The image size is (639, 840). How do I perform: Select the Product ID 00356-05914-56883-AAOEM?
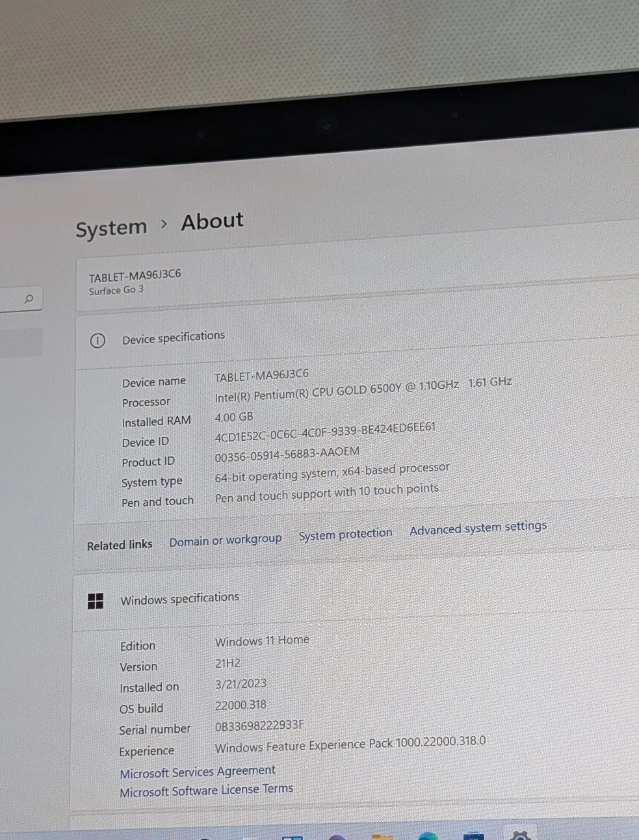tap(287, 454)
